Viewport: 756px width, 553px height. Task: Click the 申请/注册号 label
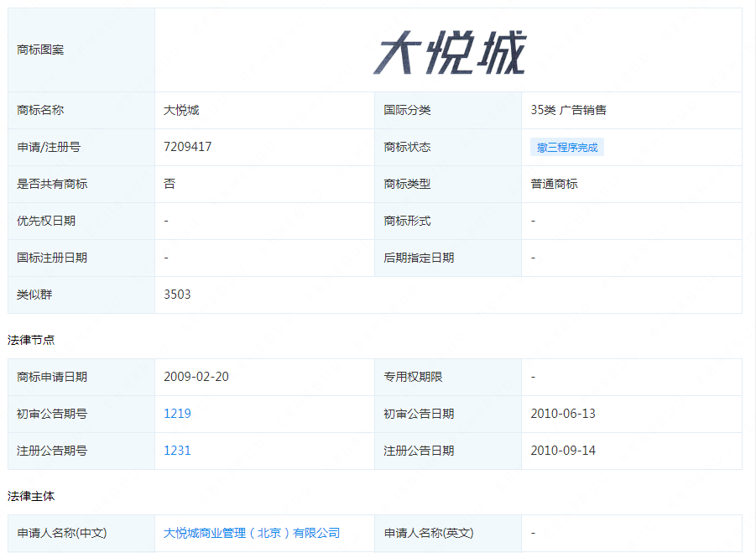point(49,147)
